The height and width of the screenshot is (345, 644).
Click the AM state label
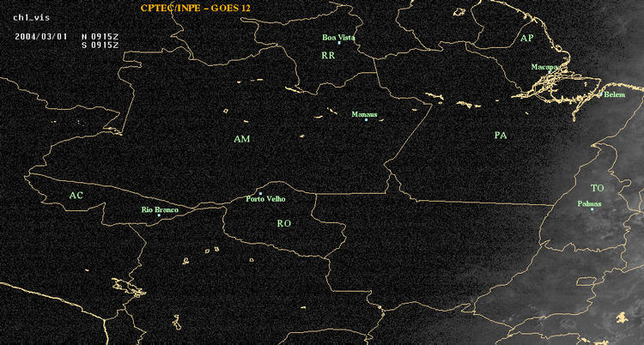click(x=242, y=139)
